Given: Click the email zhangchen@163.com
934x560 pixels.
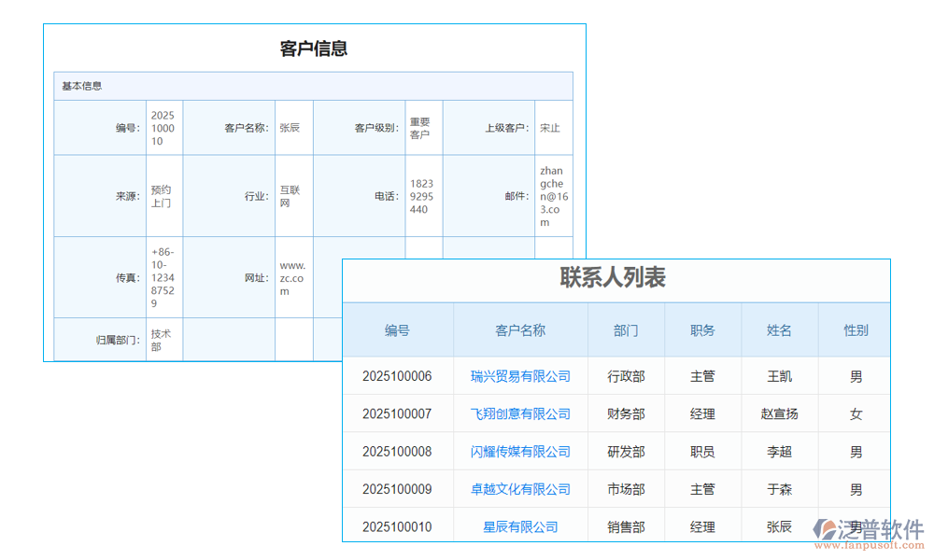Looking at the screenshot, I should pyautogui.click(x=554, y=195).
